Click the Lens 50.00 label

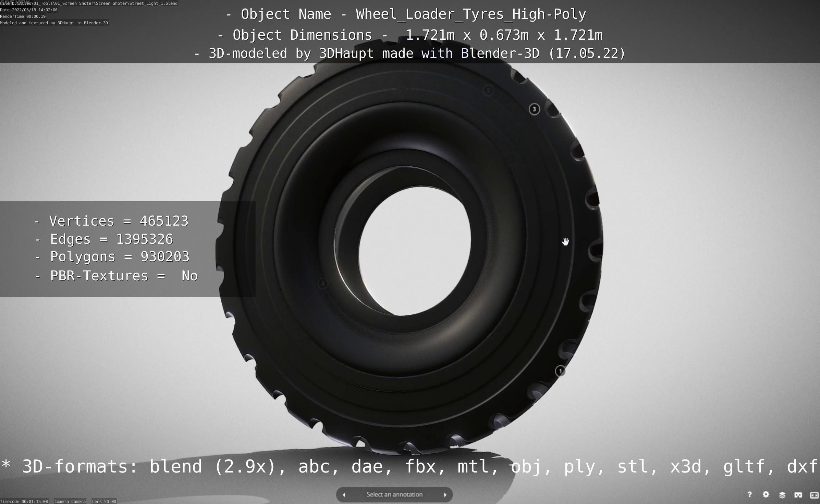click(104, 501)
